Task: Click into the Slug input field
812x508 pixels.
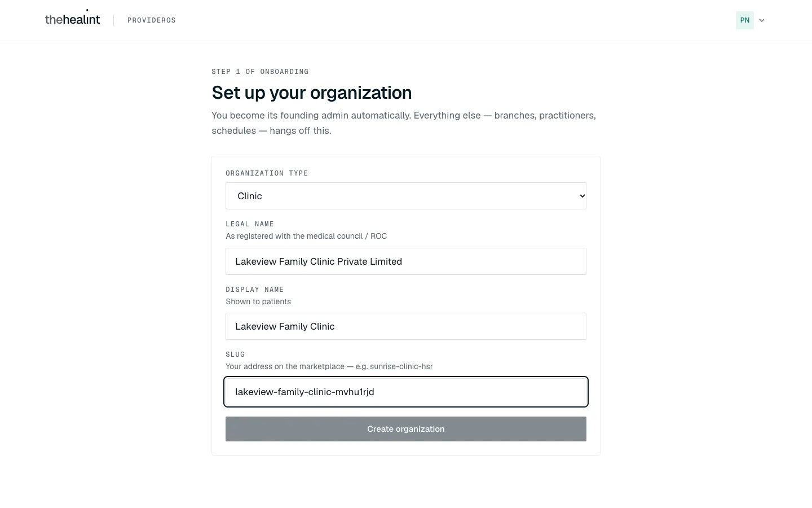Action: pos(406,392)
